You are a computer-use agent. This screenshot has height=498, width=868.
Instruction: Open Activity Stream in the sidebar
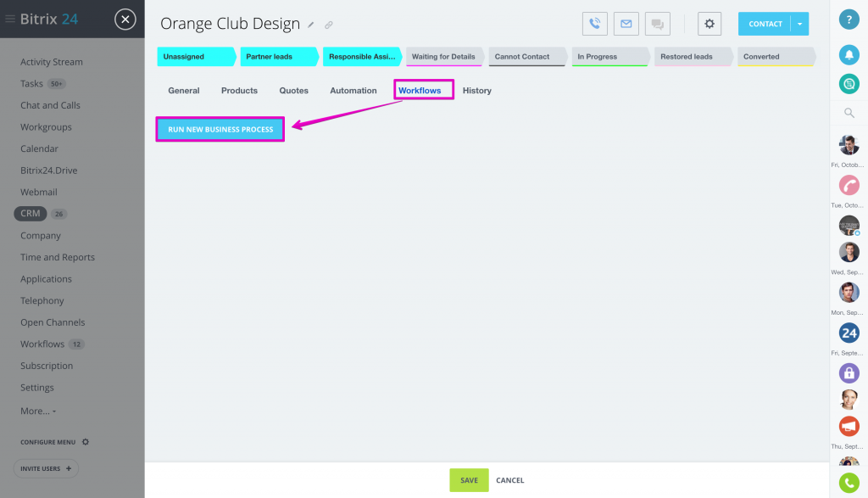click(x=52, y=62)
